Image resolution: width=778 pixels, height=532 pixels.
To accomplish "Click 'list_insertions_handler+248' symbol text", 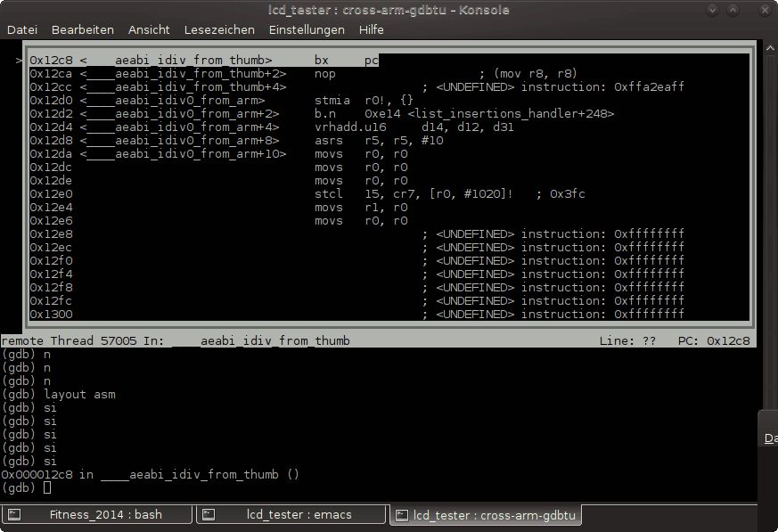I will (511, 114).
